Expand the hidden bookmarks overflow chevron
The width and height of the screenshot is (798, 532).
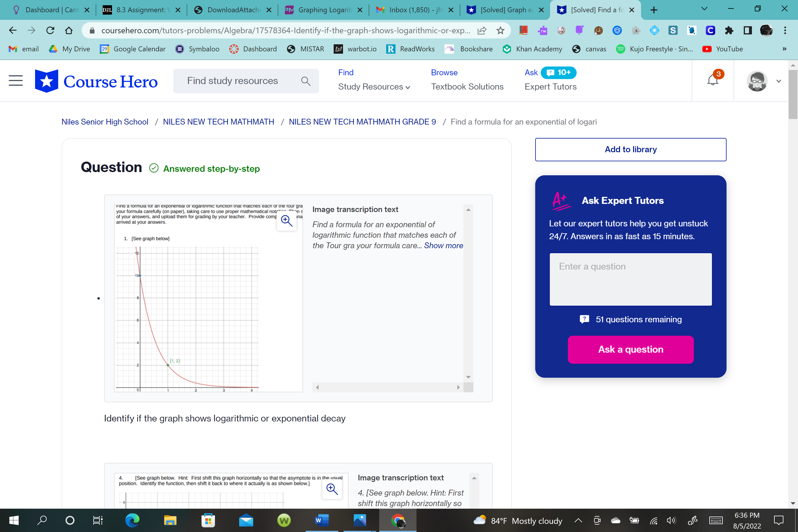(784, 49)
